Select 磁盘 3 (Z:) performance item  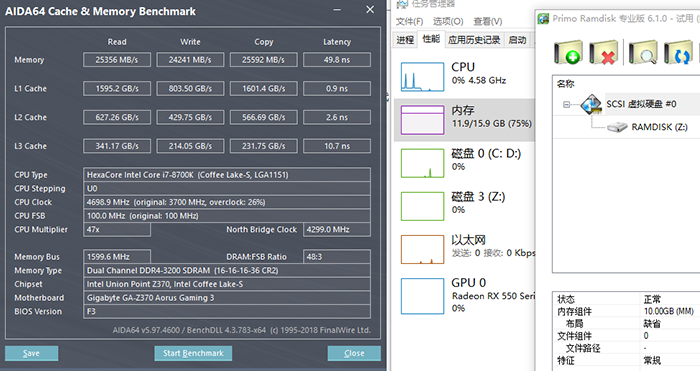[464, 206]
